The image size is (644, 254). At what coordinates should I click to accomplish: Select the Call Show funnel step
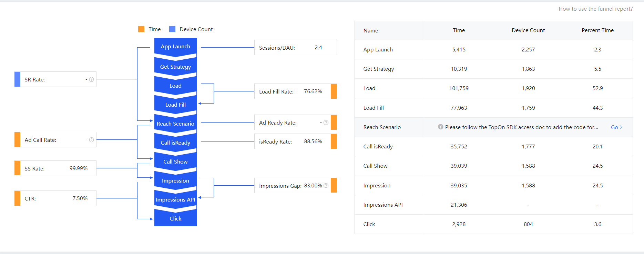[x=175, y=162]
